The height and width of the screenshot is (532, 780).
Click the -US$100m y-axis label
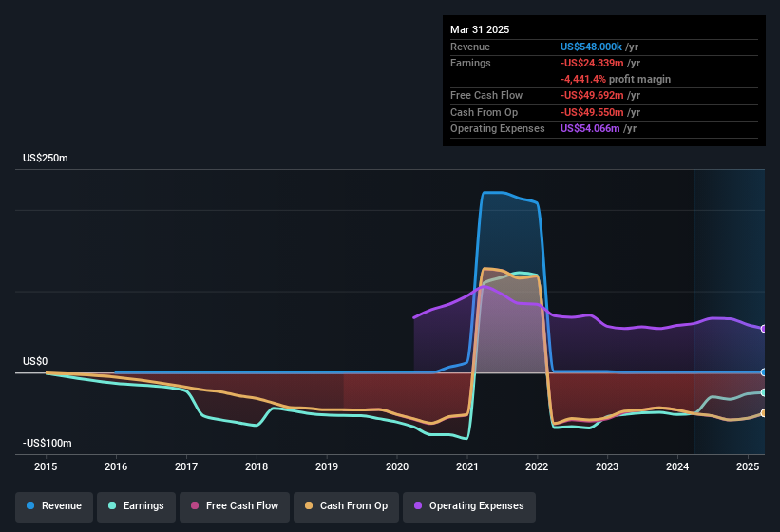point(48,443)
